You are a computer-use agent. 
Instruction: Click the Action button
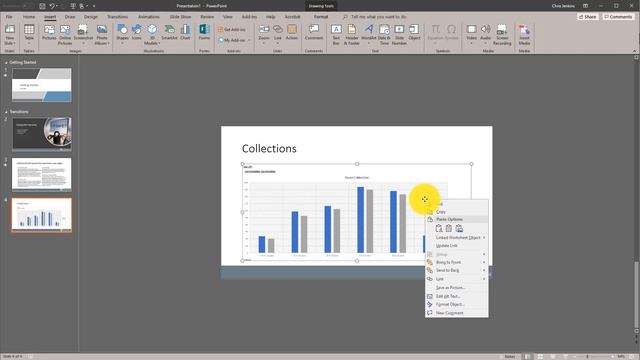click(292, 33)
